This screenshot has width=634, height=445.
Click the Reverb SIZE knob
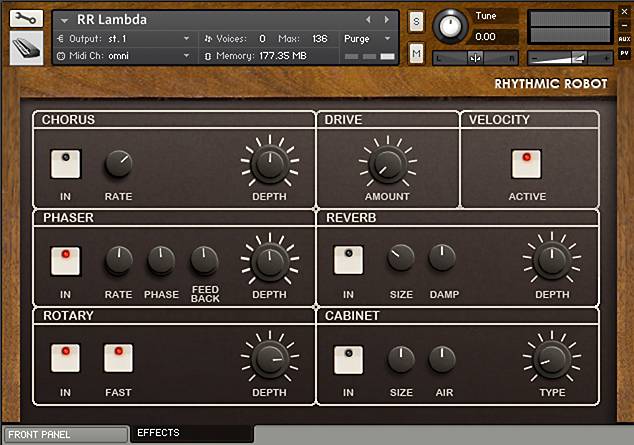pyautogui.click(x=401, y=257)
